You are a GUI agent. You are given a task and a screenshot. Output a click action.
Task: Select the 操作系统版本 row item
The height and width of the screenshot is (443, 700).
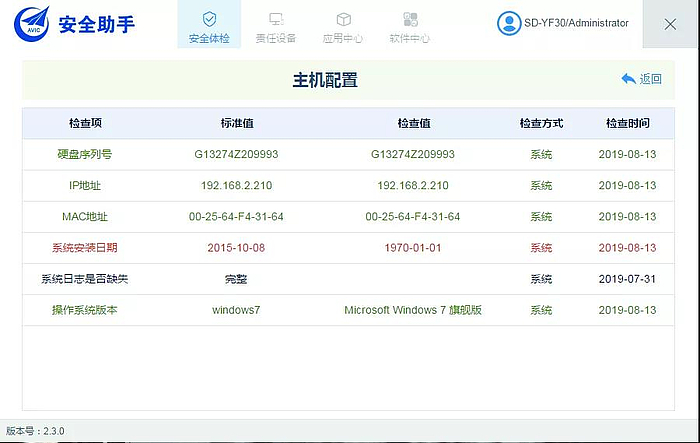pos(85,310)
